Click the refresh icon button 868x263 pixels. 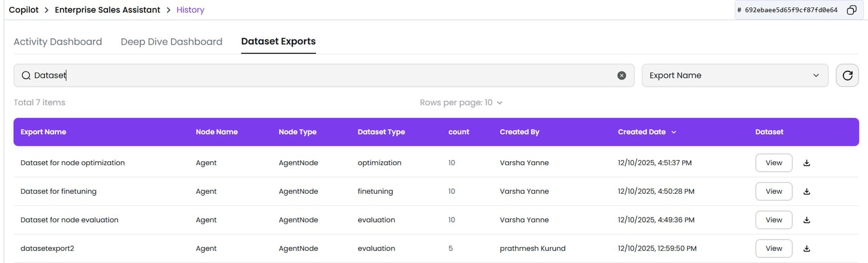[x=847, y=75]
